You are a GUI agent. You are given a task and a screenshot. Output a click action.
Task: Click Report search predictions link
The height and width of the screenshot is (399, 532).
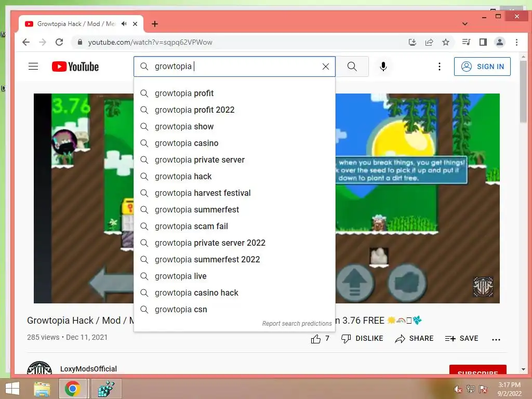tap(297, 324)
